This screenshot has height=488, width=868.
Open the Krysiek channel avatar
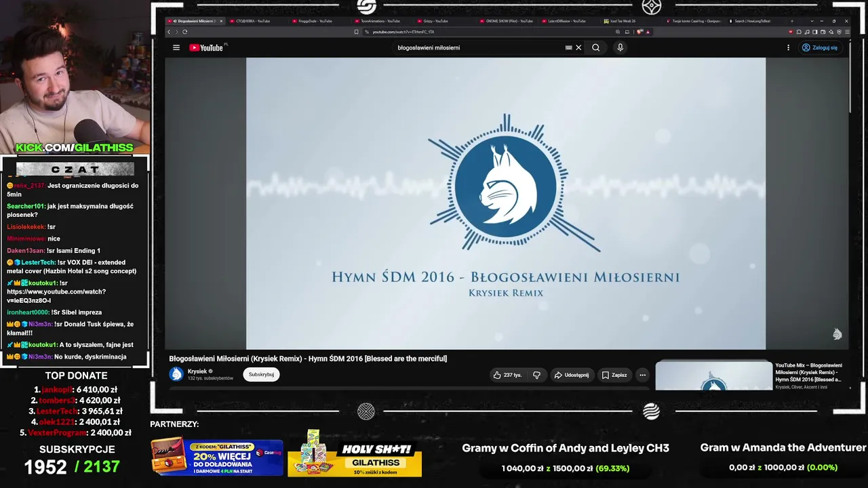pos(176,374)
